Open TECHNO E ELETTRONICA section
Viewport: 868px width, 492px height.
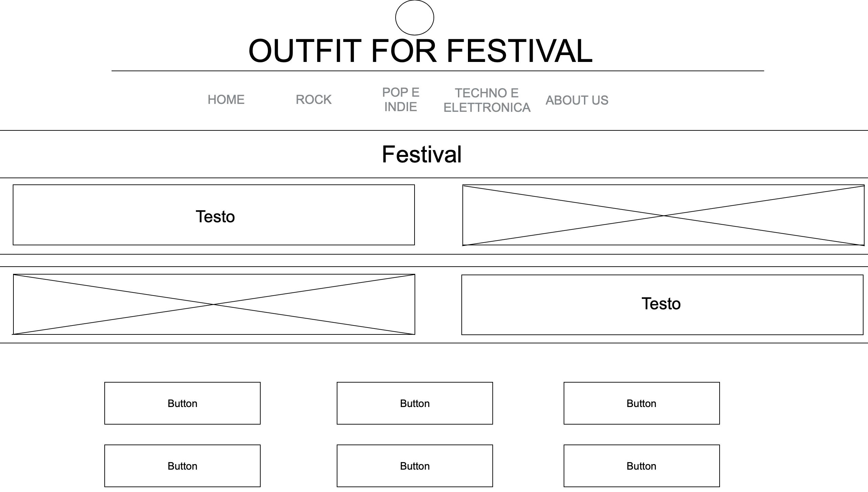click(487, 100)
